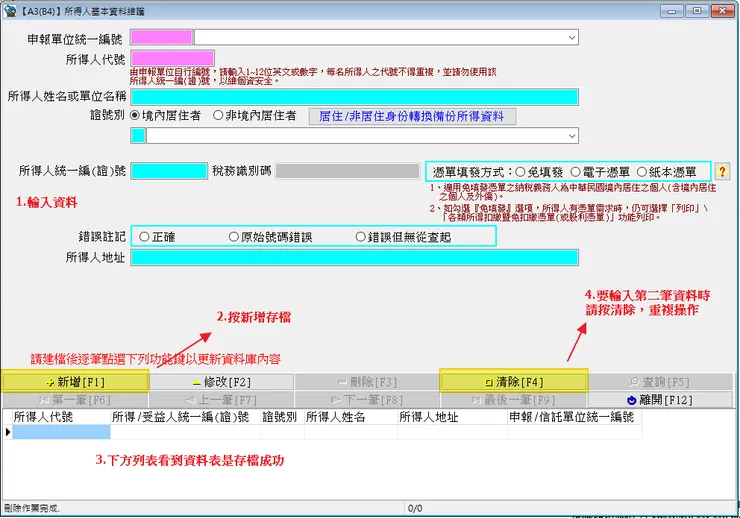Click the disabled 刪除[F3] button

(368, 382)
